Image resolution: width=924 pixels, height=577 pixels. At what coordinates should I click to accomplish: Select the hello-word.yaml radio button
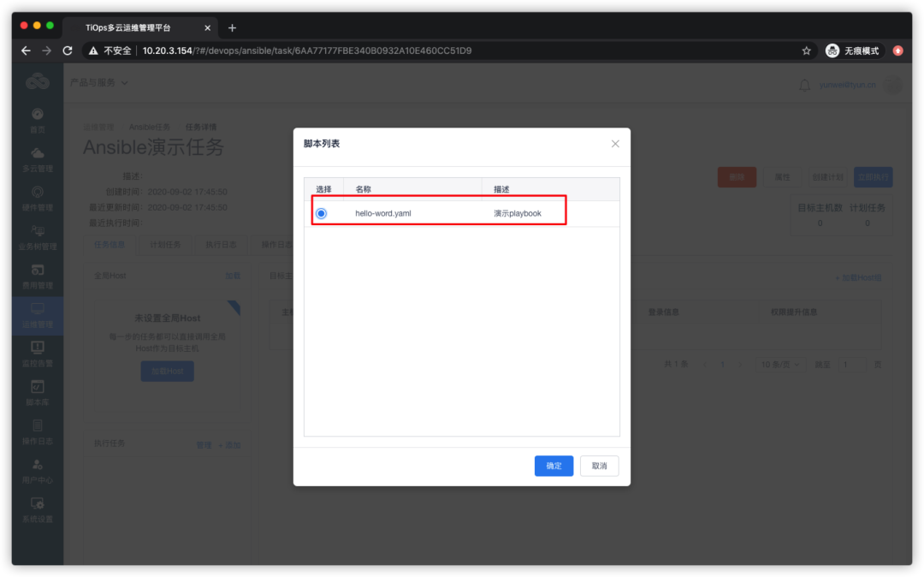click(321, 214)
